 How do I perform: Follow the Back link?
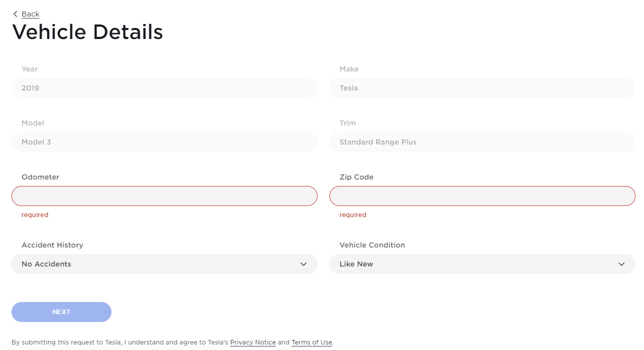coord(30,14)
